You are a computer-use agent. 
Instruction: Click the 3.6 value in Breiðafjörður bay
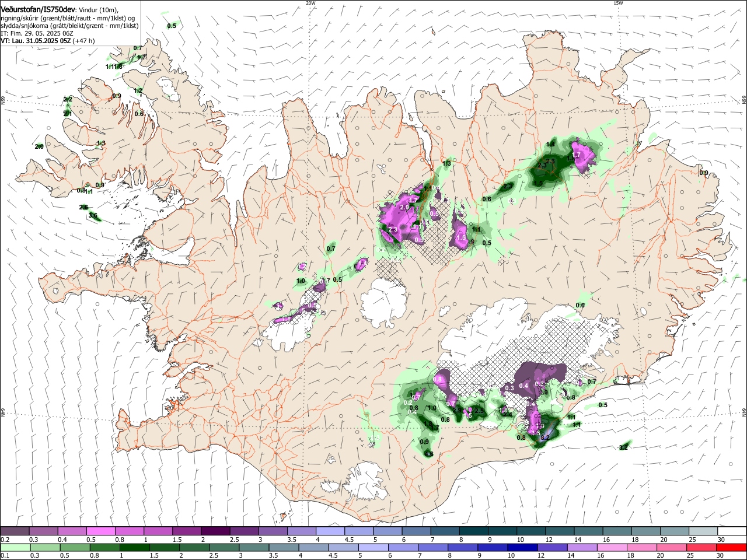[93, 216]
